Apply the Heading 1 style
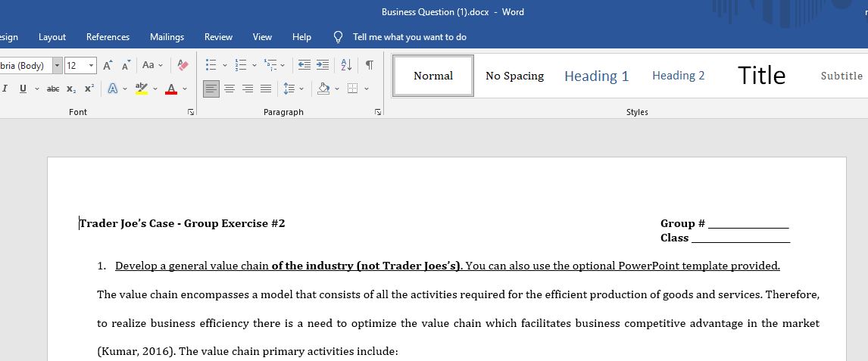This screenshot has width=868, height=361. (596, 76)
